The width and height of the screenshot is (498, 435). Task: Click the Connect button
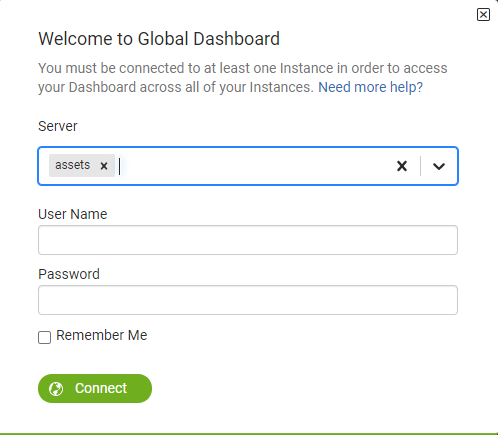click(95, 388)
